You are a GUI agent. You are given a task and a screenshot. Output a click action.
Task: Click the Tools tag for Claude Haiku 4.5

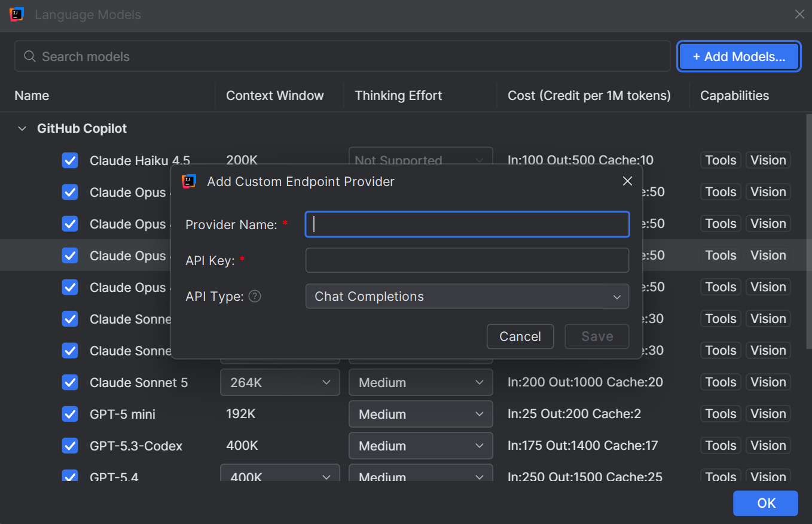tap(721, 160)
